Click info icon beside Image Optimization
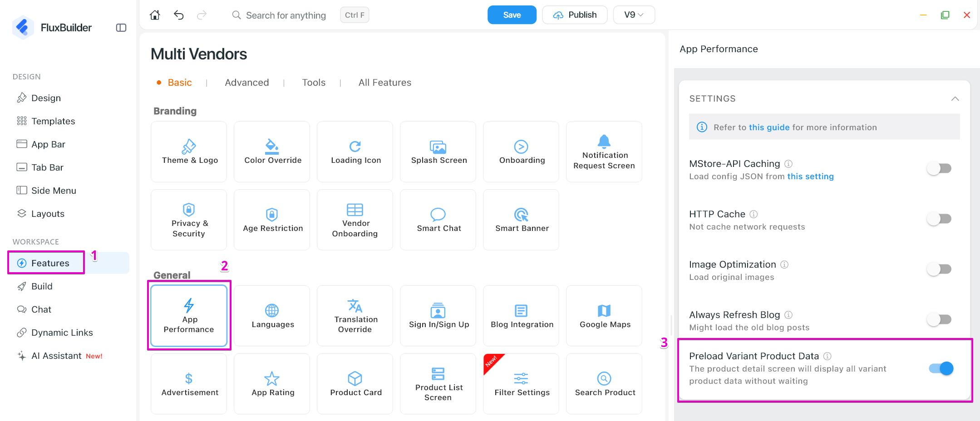Image resolution: width=980 pixels, height=421 pixels. tap(784, 264)
